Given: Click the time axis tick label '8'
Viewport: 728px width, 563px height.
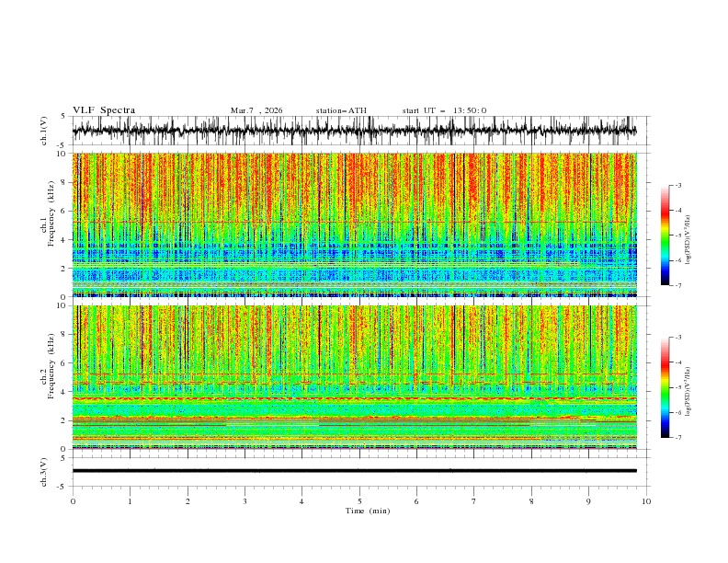Looking at the screenshot, I should 531,501.
